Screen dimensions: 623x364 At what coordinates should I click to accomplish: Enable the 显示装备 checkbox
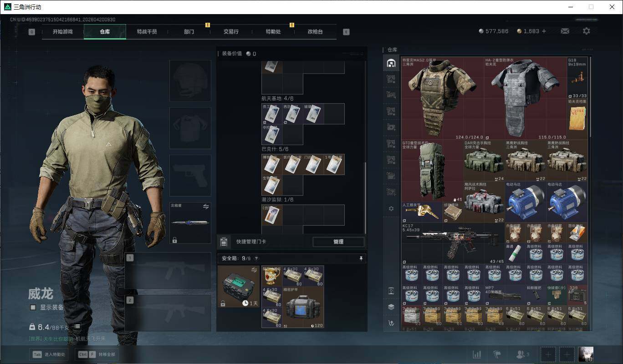(x=33, y=308)
